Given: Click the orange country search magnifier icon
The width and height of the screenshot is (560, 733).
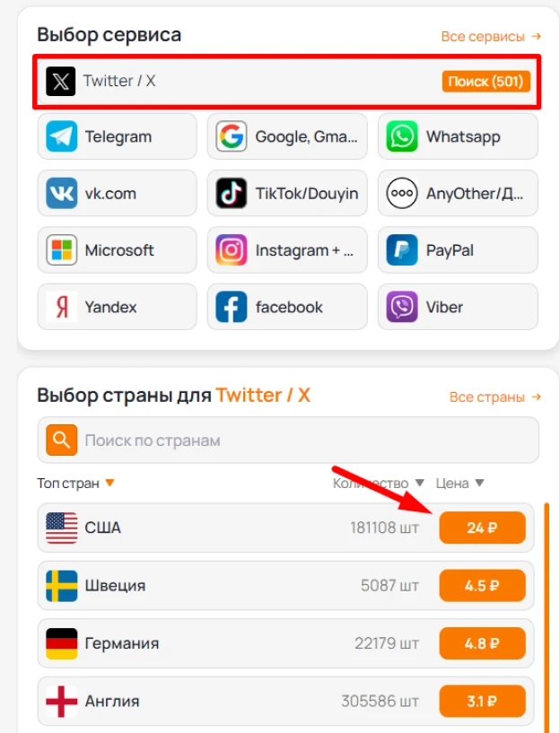Looking at the screenshot, I should coord(62,440).
